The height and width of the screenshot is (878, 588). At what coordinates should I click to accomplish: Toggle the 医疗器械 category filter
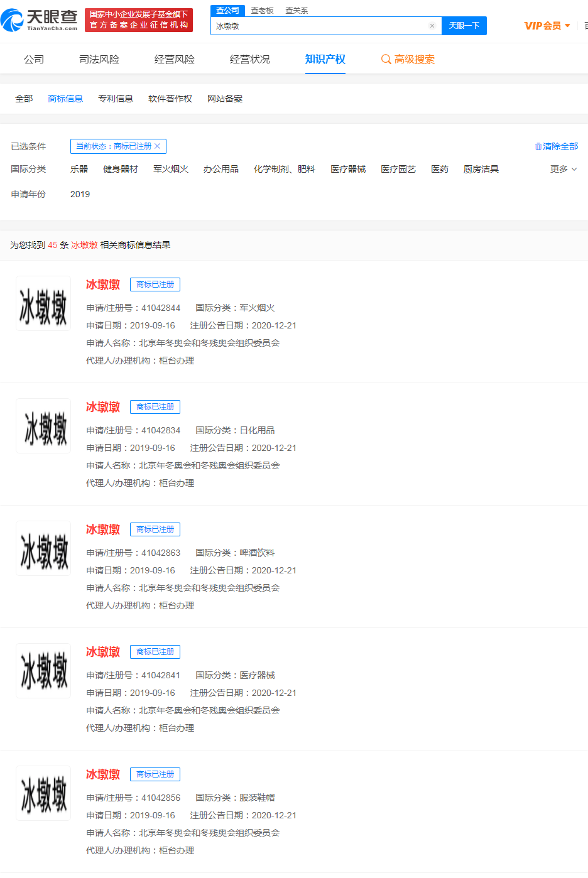coord(348,168)
